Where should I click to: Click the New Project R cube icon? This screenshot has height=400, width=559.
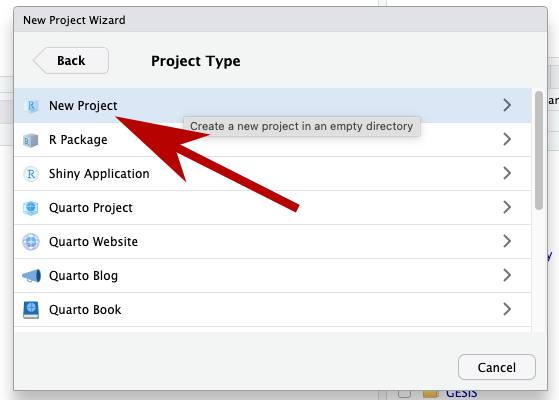(x=31, y=106)
